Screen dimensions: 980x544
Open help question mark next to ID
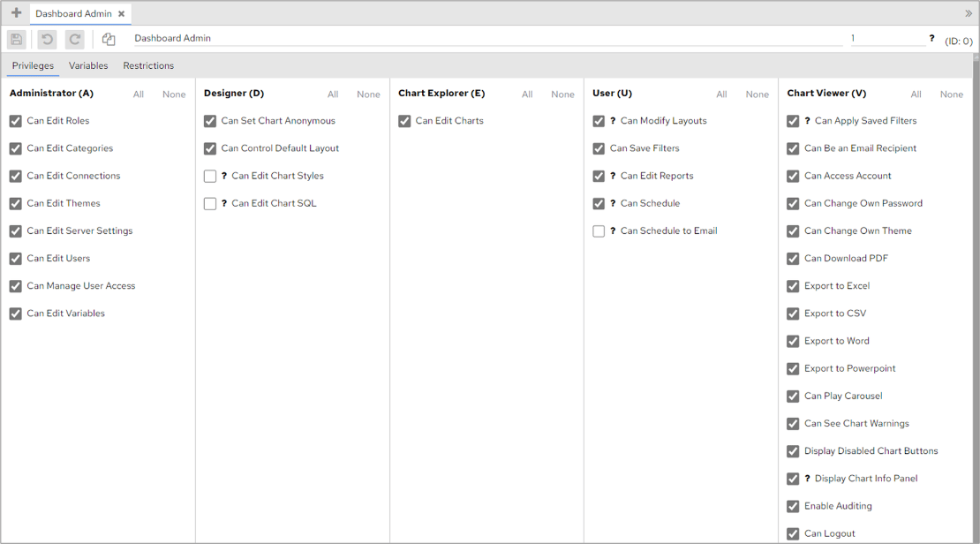(931, 38)
